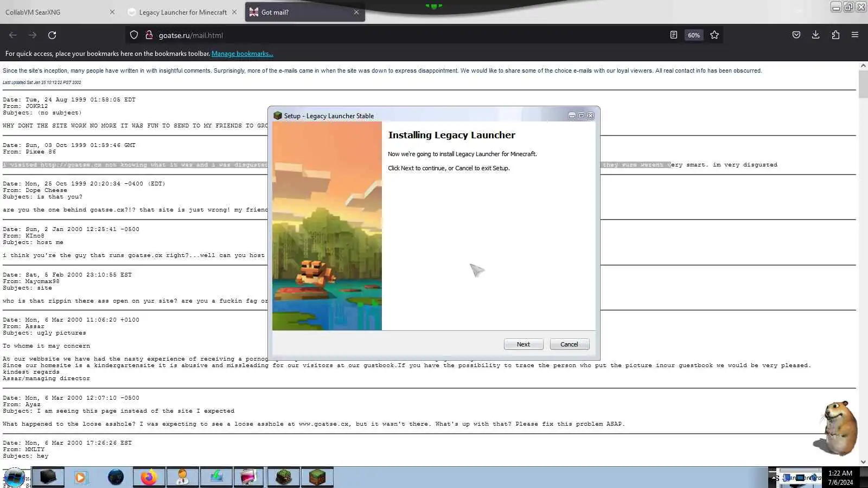Click the browser forward arrow
This screenshot has width=868, height=488.
click(x=33, y=35)
